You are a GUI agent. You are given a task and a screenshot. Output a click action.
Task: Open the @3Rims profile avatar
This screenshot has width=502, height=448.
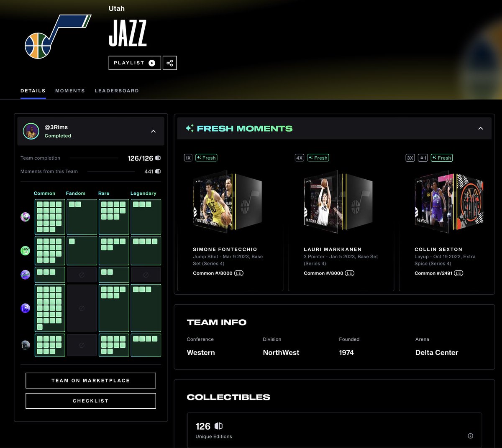(x=31, y=131)
